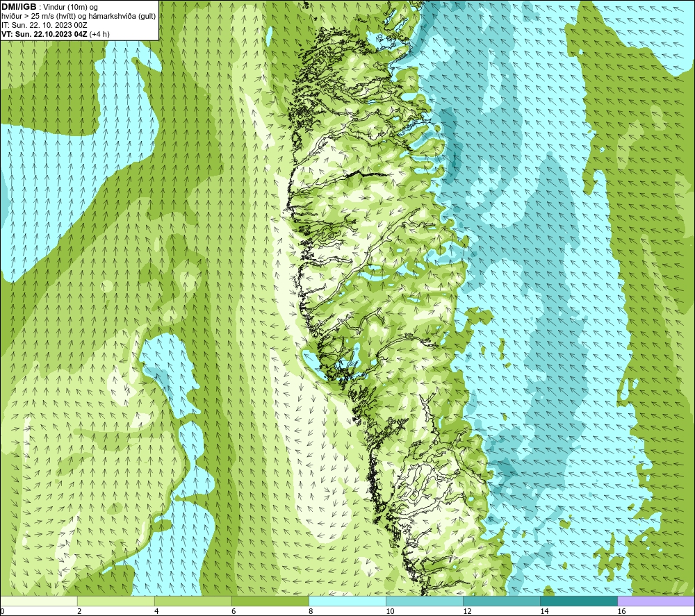The width and height of the screenshot is (695, 616).
Task: Click the 8–10 m/s light cyan swatch
Action: (347, 601)
